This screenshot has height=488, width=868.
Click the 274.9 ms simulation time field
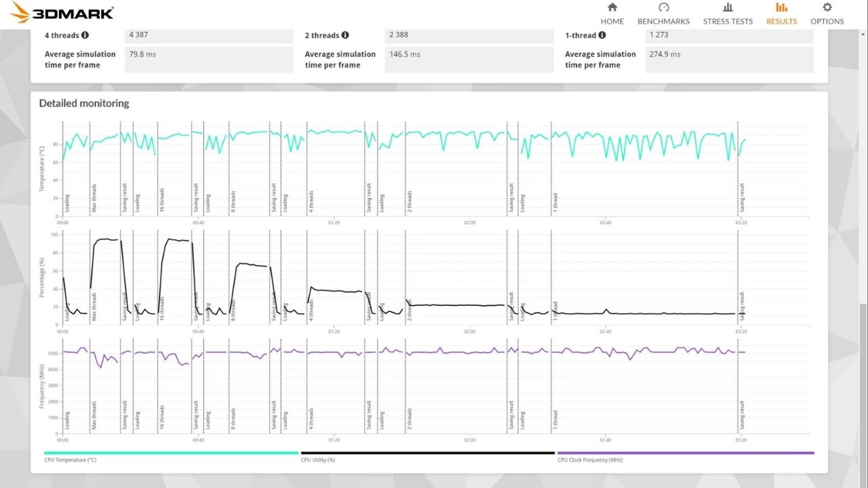tap(729, 60)
